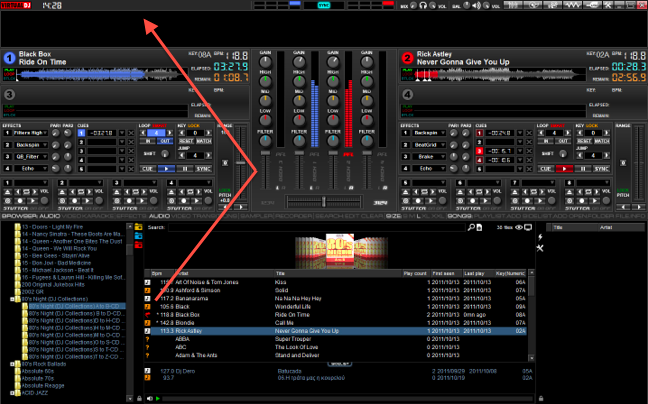The width and height of the screenshot is (648, 404).
Task: Click the Search input field
Action: [317, 227]
